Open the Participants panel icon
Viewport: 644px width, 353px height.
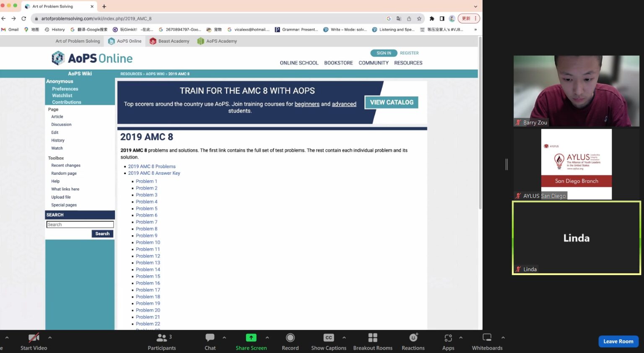(x=161, y=337)
